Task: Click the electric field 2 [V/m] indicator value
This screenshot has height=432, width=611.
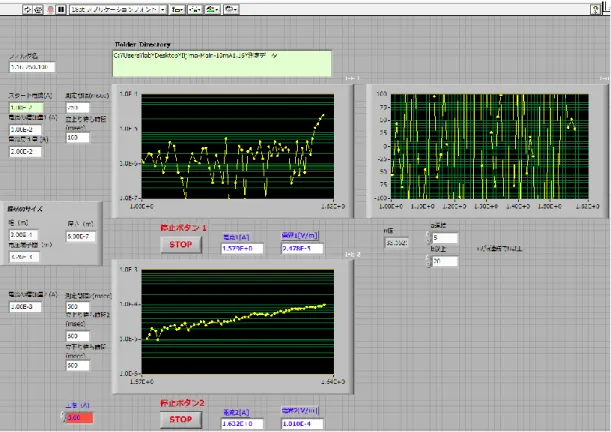Action: (x=302, y=424)
